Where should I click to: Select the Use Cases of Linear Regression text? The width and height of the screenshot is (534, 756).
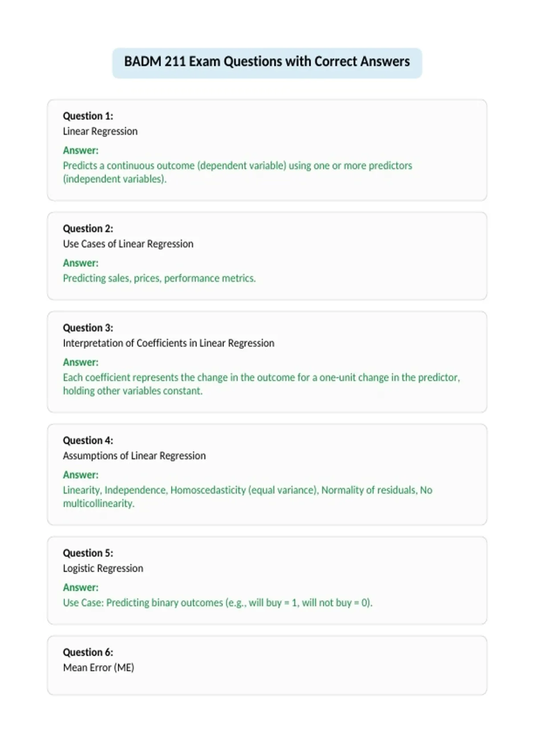(128, 244)
